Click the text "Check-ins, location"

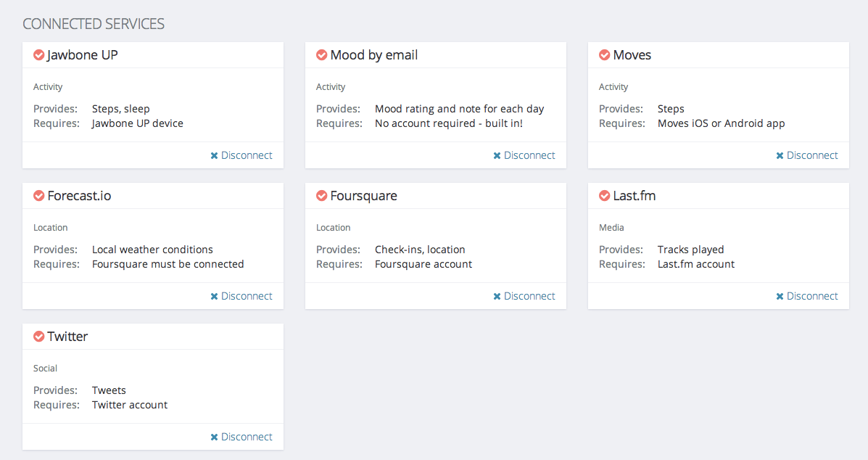pyautogui.click(x=420, y=250)
